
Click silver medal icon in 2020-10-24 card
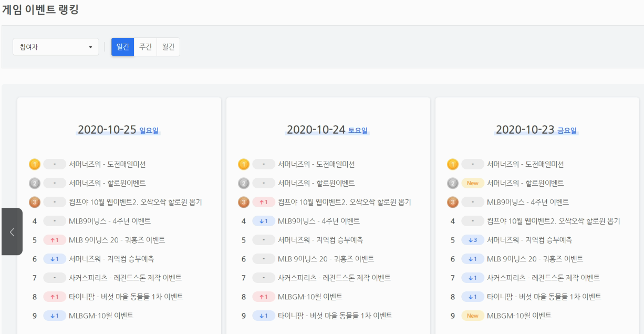tap(244, 183)
